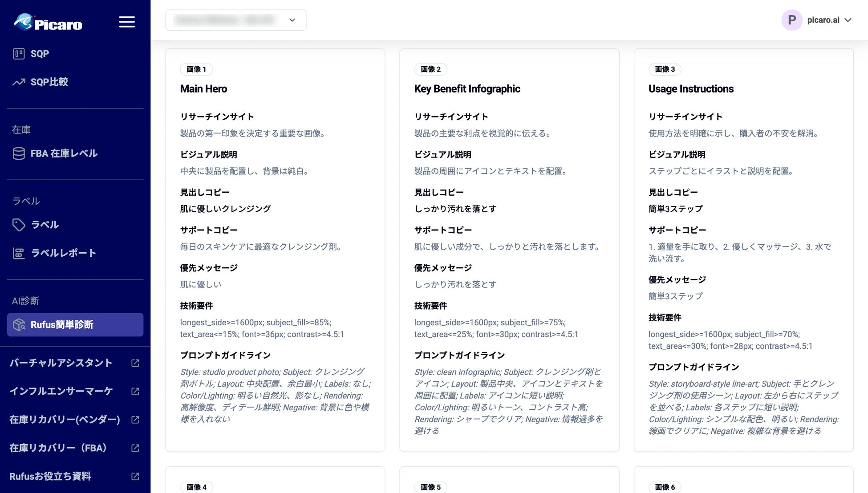Select the ラベル tag icon
Image resolution: width=868 pixels, height=493 pixels.
[19, 225]
